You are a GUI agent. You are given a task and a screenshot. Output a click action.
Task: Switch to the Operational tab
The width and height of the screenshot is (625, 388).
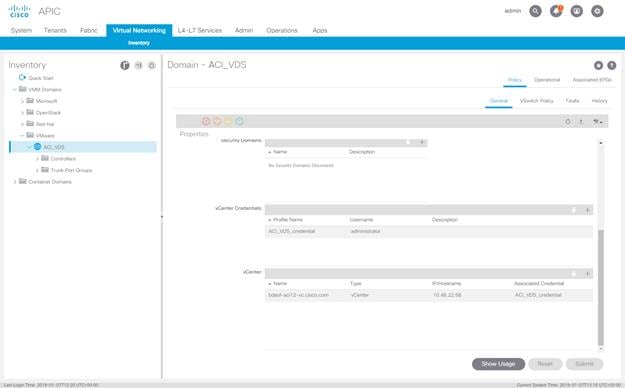[x=547, y=80]
